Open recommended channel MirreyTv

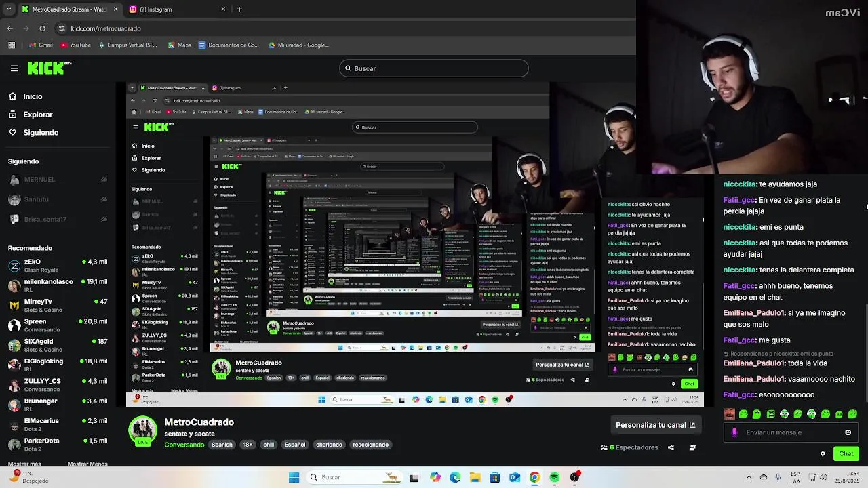(58, 305)
